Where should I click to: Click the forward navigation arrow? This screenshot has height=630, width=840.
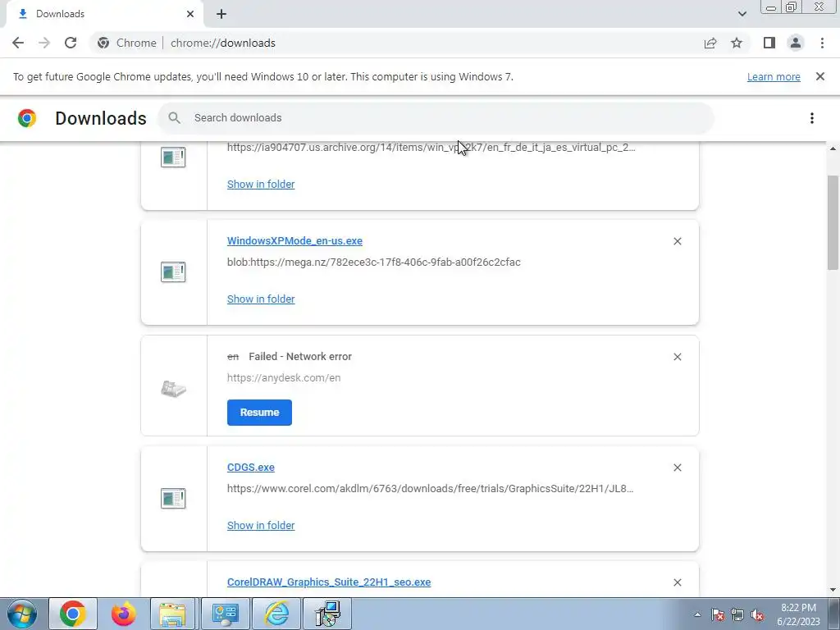(x=44, y=43)
